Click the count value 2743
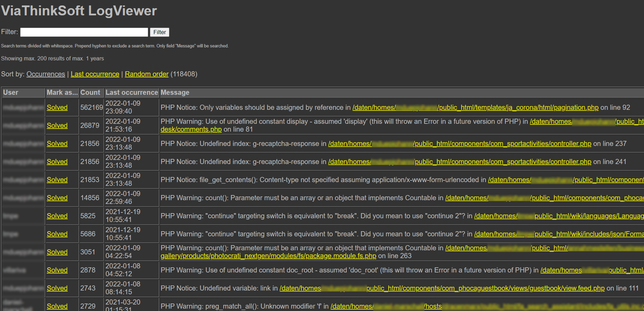 (88, 288)
